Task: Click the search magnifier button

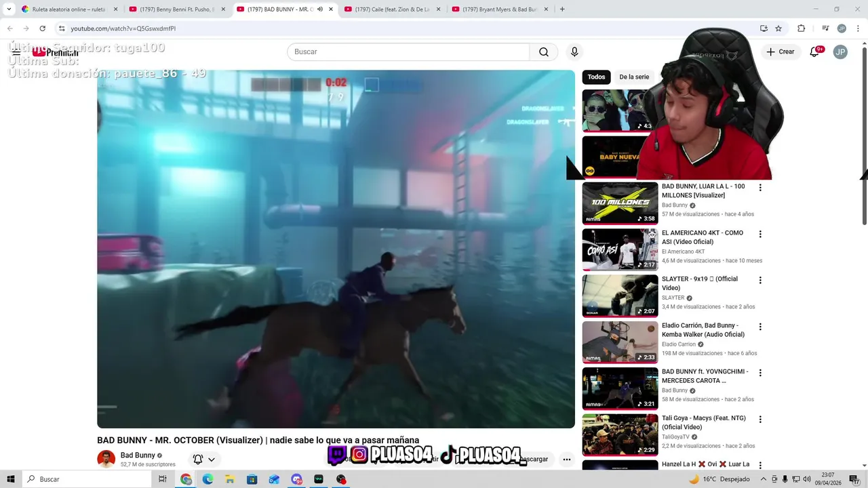Action: [544, 52]
